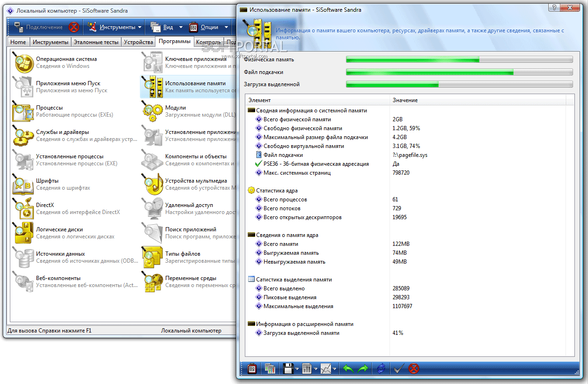Go back with the green left arrow
Image resolution: width=588 pixels, height=384 pixels.
pyautogui.click(x=348, y=369)
